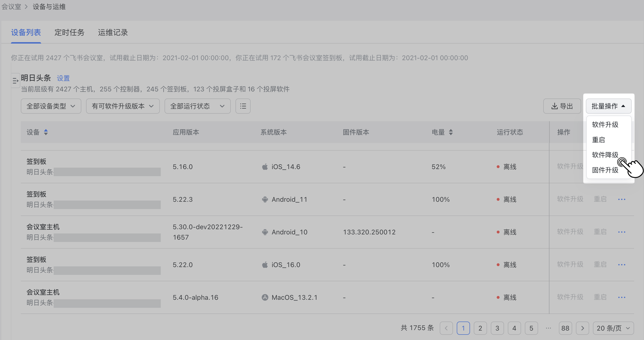Jump to page 88 in the pagination
Viewport: 644px width, 340px height.
pyautogui.click(x=565, y=328)
